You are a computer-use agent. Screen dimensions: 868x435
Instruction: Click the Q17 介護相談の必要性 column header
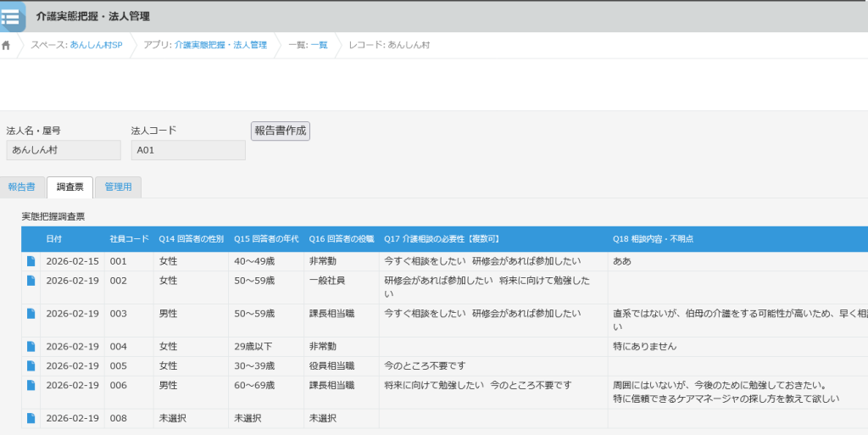(442, 239)
